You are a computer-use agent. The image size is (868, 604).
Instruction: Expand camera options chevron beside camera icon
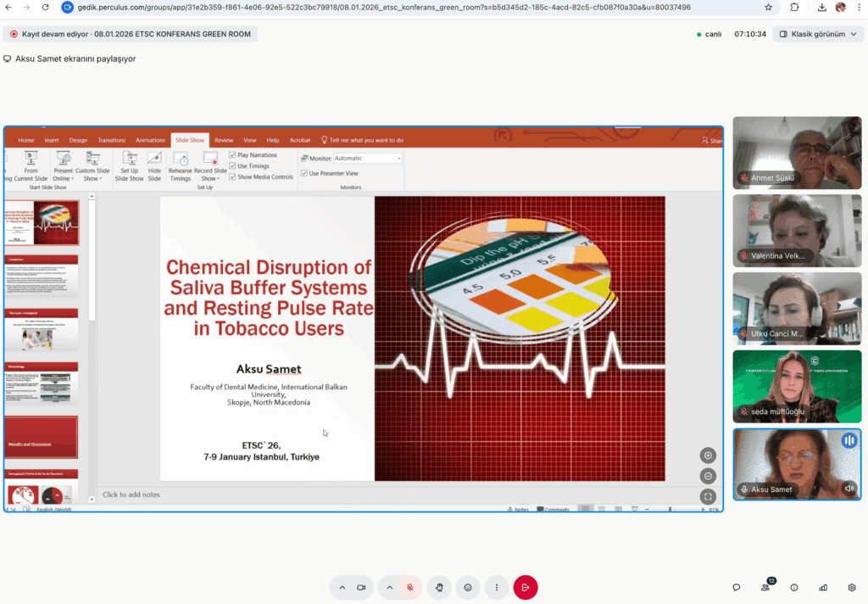click(342, 587)
